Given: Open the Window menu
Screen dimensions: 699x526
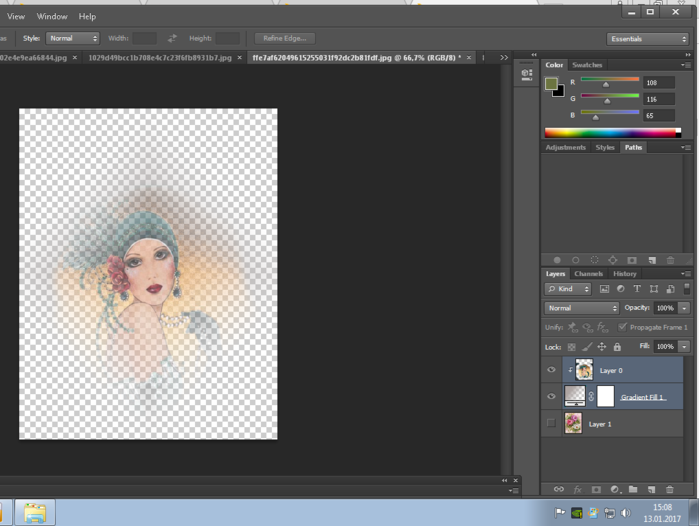Looking at the screenshot, I should pyautogui.click(x=52, y=16).
